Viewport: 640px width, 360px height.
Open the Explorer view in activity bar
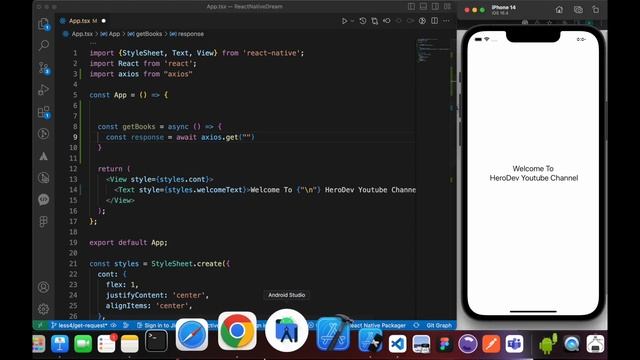pyautogui.click(x=43, y=24)
